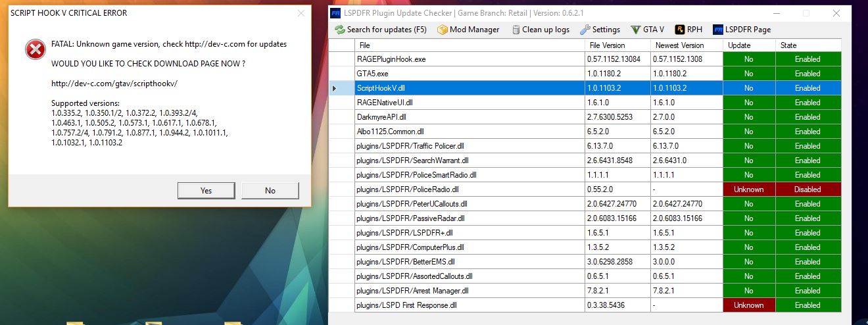Click the Unknown update cell for LSPD First Response.dll
Screen dimensions: 868x325
(x=749, y=305)
